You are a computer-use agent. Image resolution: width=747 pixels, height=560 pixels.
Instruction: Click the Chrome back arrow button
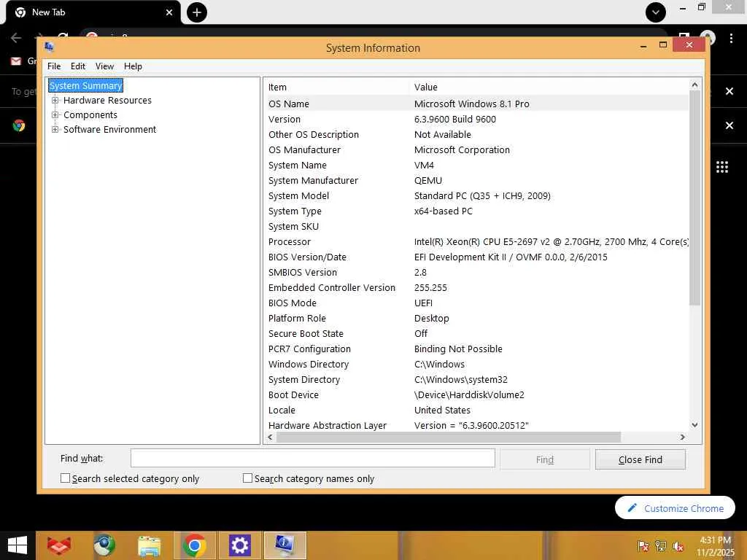click(x=16, y=38)
